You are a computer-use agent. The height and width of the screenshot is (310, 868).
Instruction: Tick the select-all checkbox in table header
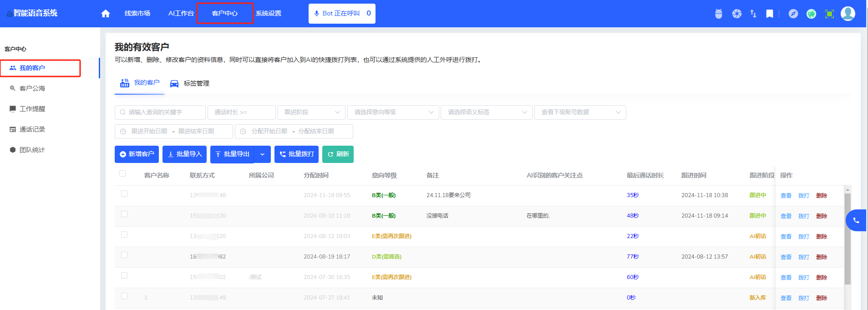tap(122, 173)
